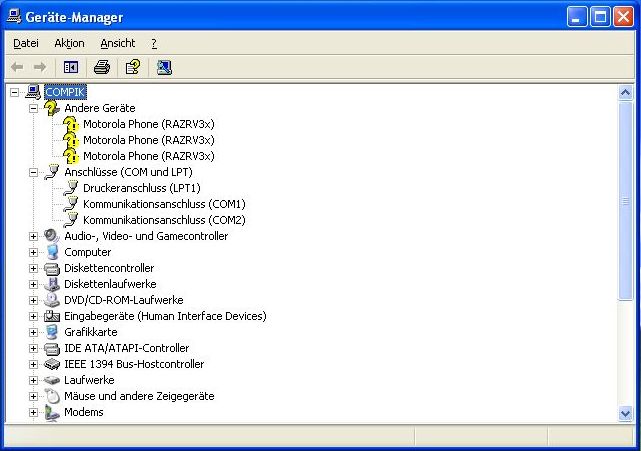Select the Grafikkarte label
Viewport: 641px width, 451px height.
[x=91, y=332]
